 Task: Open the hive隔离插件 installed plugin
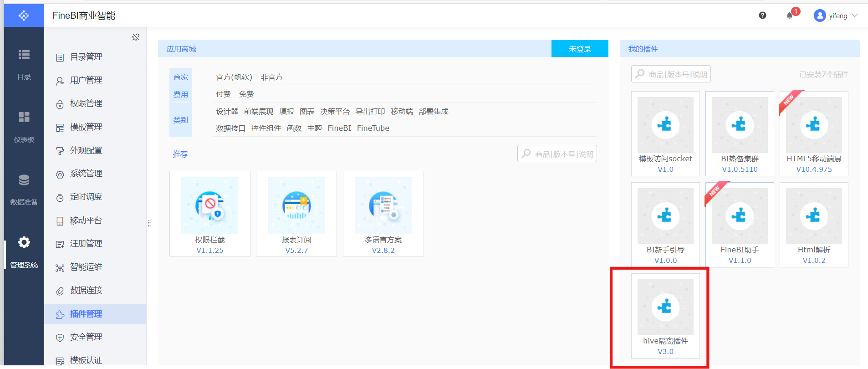665,316
